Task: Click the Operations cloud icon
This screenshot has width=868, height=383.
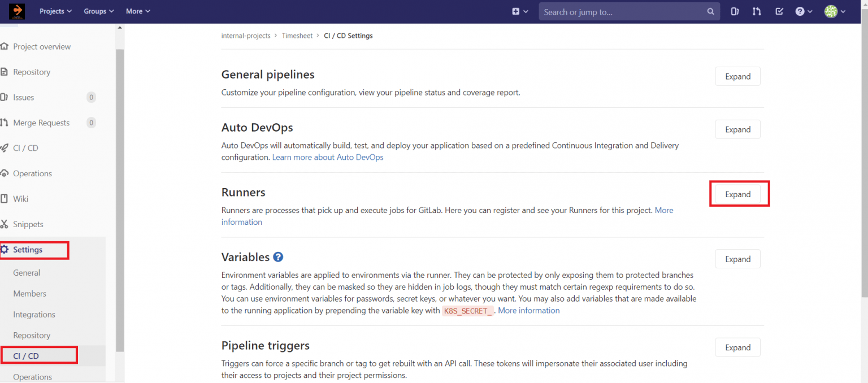Action: tap(5, 173)
